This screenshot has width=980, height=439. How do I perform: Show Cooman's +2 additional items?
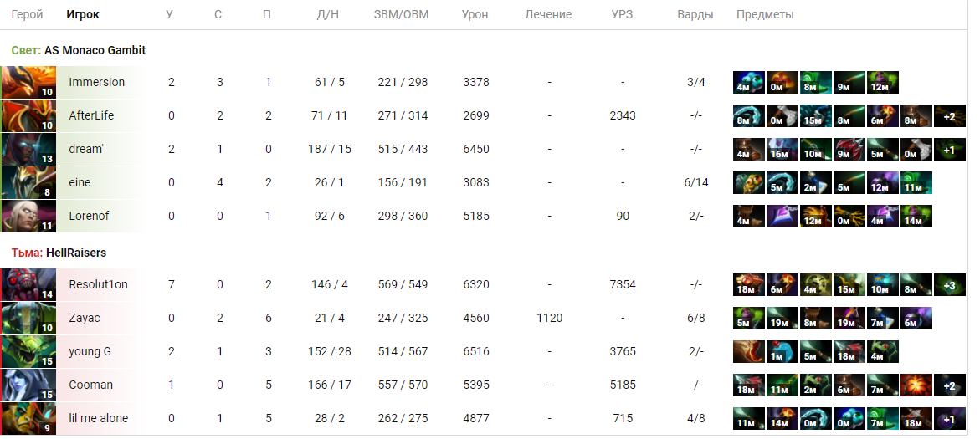click(950, 385)
